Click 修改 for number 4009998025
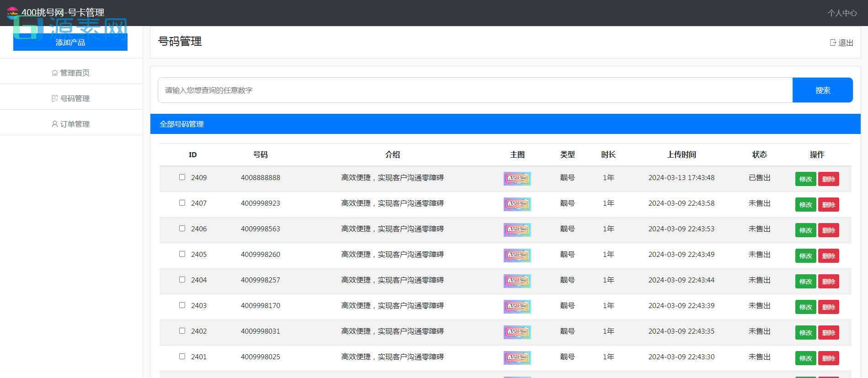Image resolution: width=868 pixels, height=378 pixels. click(x=805, y=358)
